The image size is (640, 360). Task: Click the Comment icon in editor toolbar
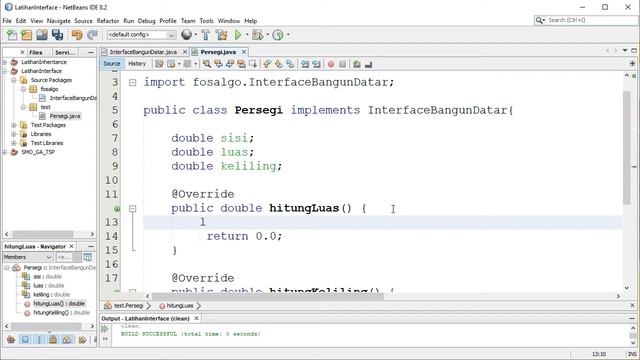357,64
